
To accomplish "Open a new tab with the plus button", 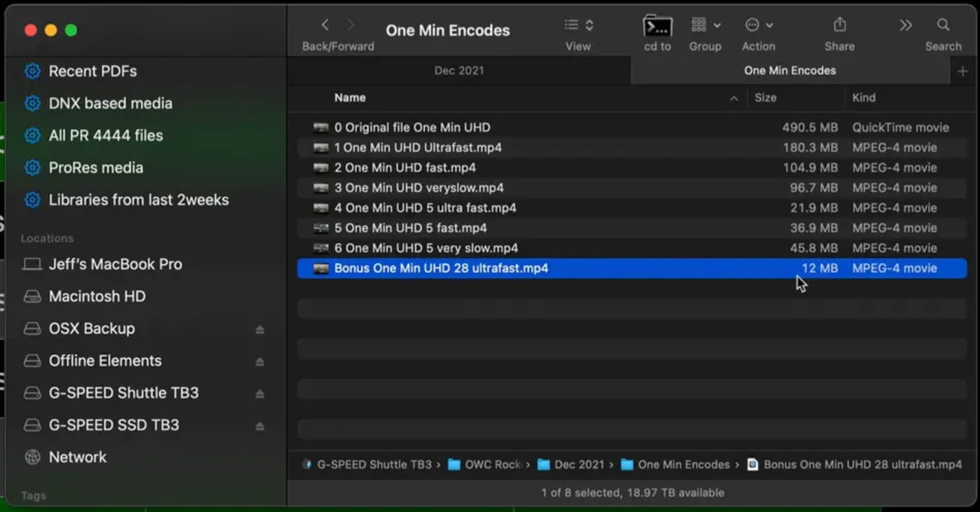I will [962, 70].
